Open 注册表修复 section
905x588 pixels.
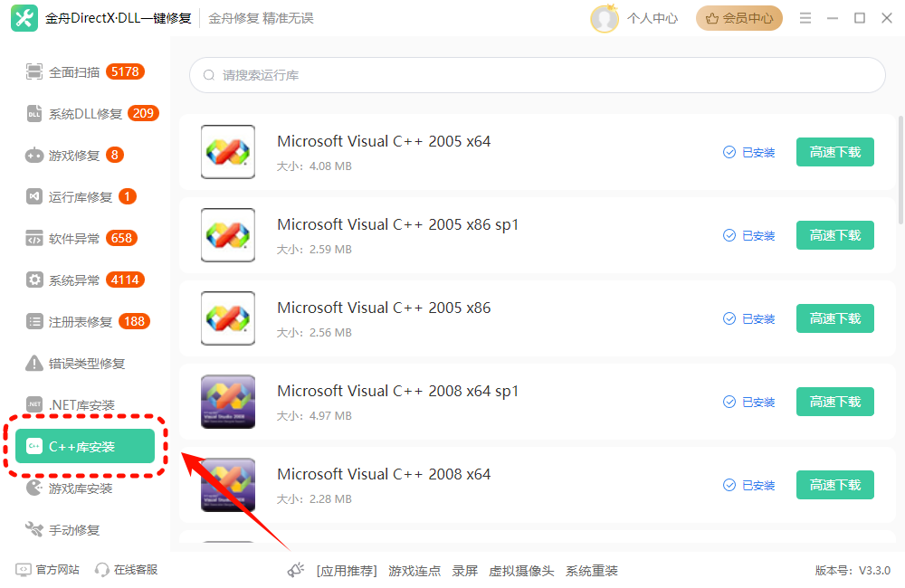[x=85, y=321]
